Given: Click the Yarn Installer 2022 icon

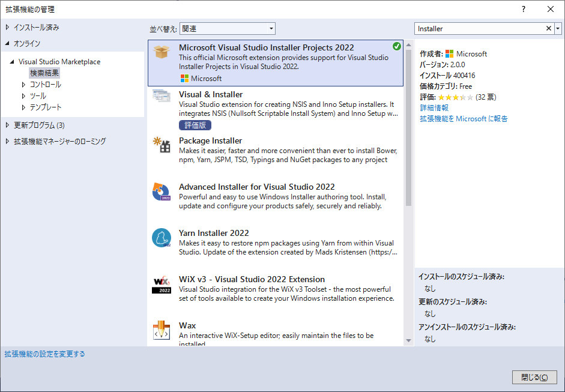Looking at the screenshot, I should pyautogui.click(x=162, y=238).
